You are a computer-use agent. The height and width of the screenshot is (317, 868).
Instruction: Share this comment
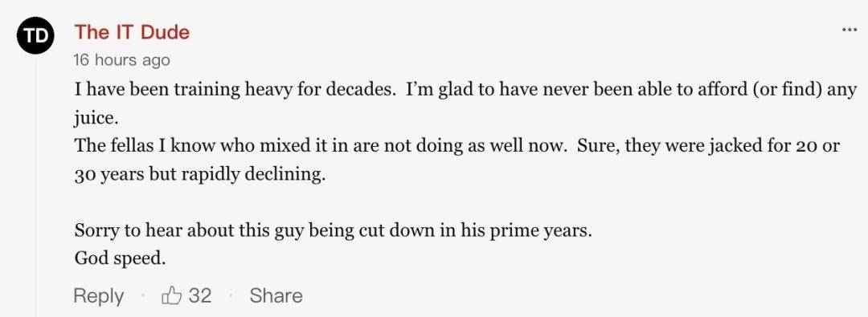pos(276,295)
